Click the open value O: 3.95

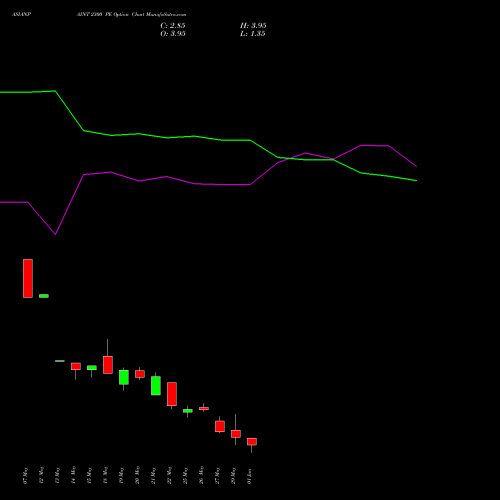[x=173, y=34]
